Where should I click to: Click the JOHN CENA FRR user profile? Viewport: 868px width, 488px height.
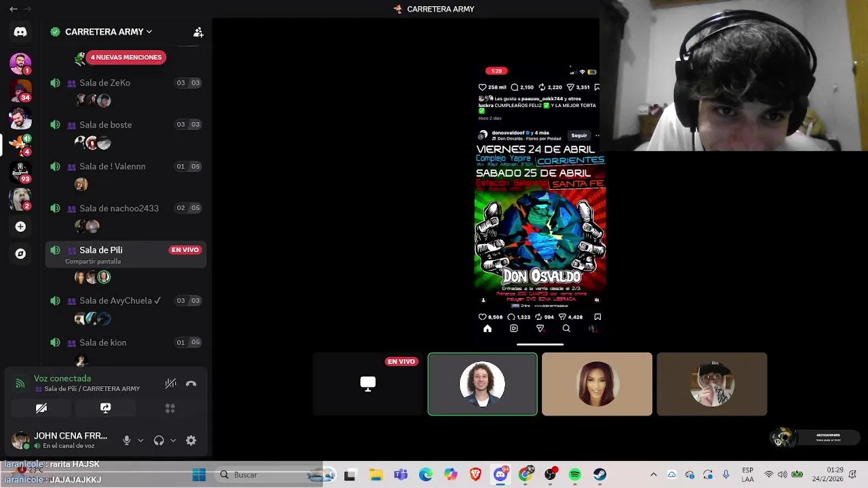[x=60, y=441]
